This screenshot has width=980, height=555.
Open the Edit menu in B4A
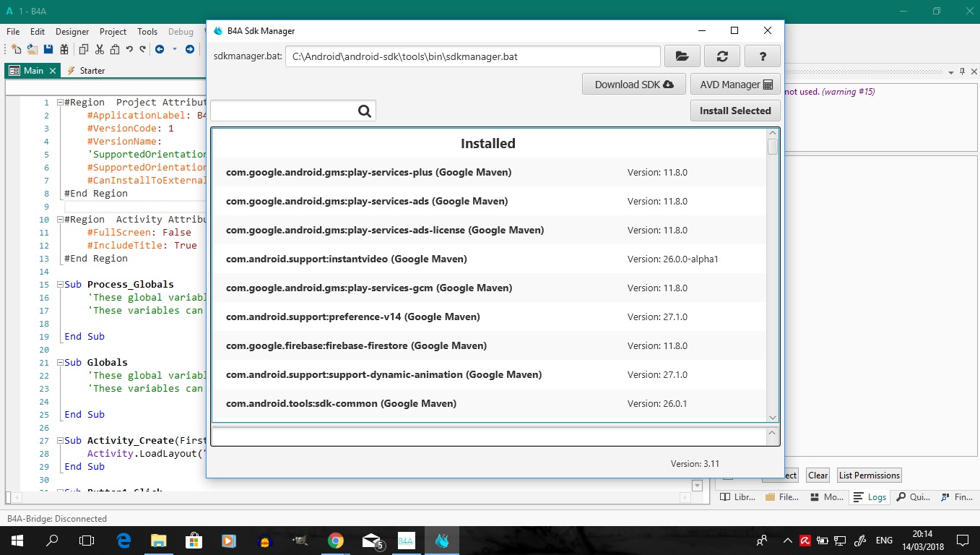(38, 32)
